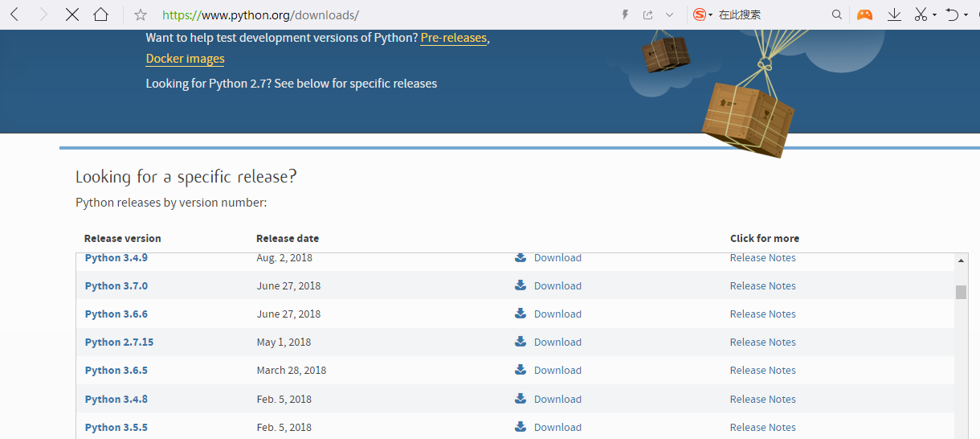Screen dimensions: 980x439
Task: Open the Docker images link
Action: [x=185, y=59]
